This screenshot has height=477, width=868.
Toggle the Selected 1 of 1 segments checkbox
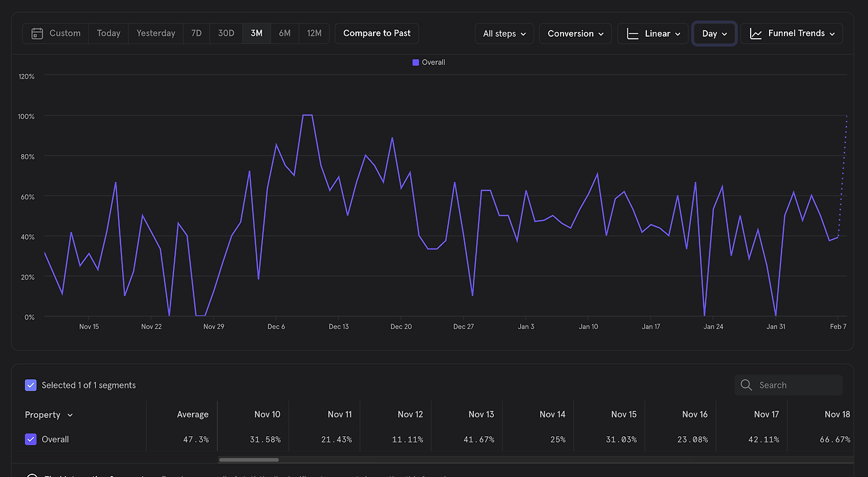[31, 385]
